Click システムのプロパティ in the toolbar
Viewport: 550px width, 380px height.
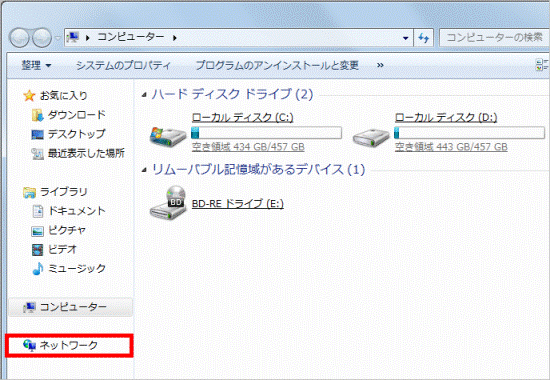pos(123,65)
